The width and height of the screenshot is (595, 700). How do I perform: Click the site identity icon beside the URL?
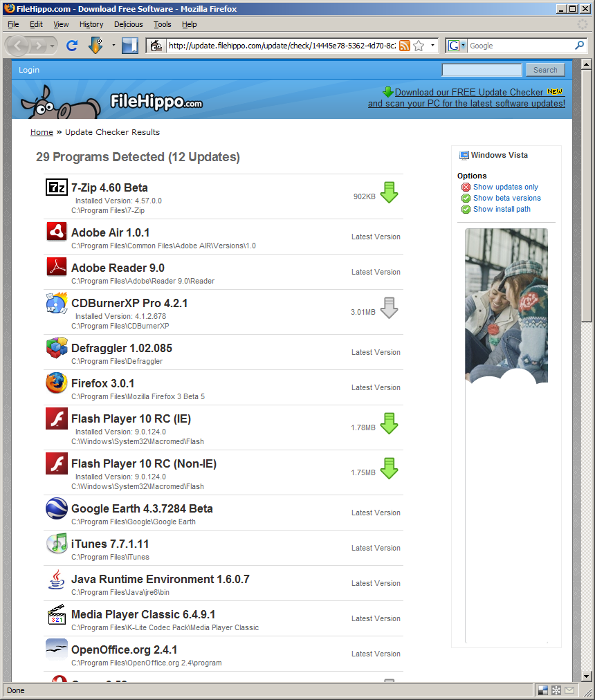coord(156,46)
